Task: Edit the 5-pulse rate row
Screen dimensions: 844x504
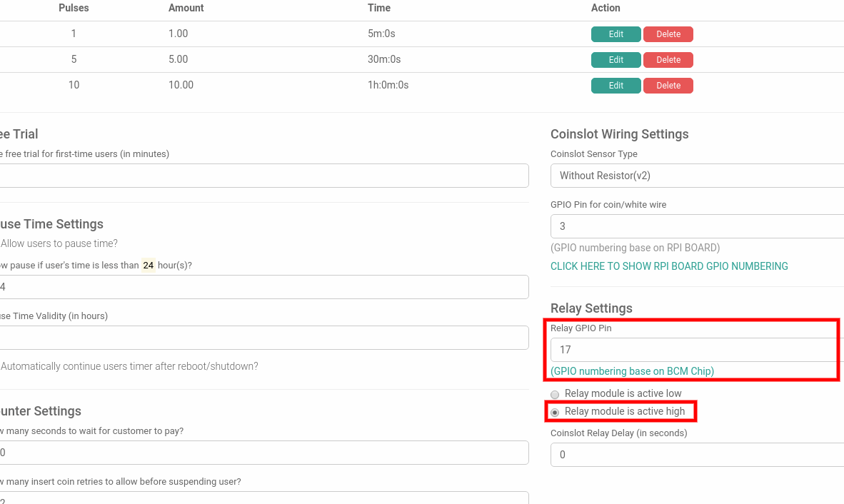Action: click(x=615, y=59)
